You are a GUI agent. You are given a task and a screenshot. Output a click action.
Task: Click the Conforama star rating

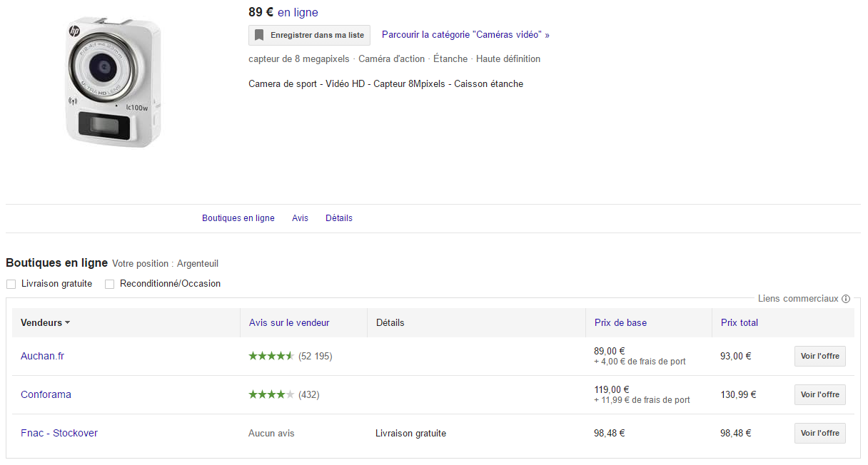pos(271,394)
